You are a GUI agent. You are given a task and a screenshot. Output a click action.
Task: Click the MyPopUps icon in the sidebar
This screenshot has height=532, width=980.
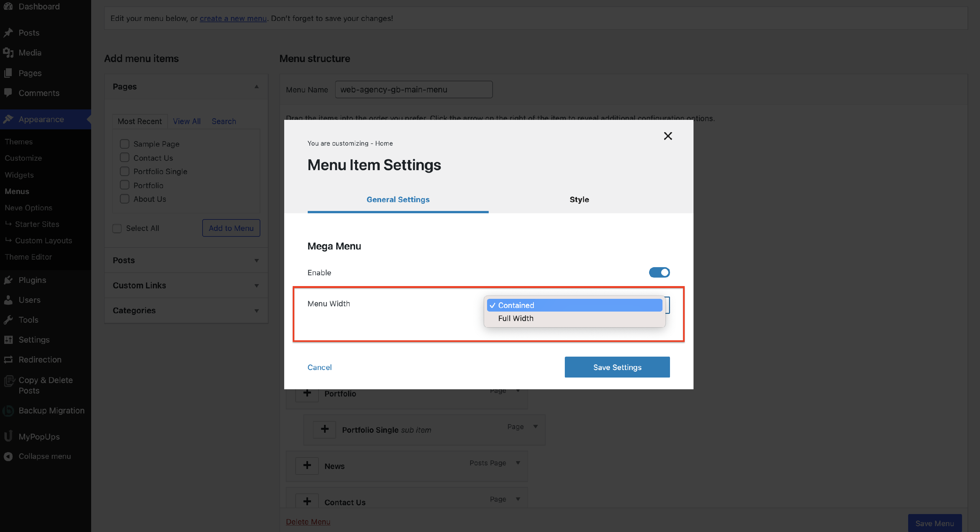coord(8,436)
